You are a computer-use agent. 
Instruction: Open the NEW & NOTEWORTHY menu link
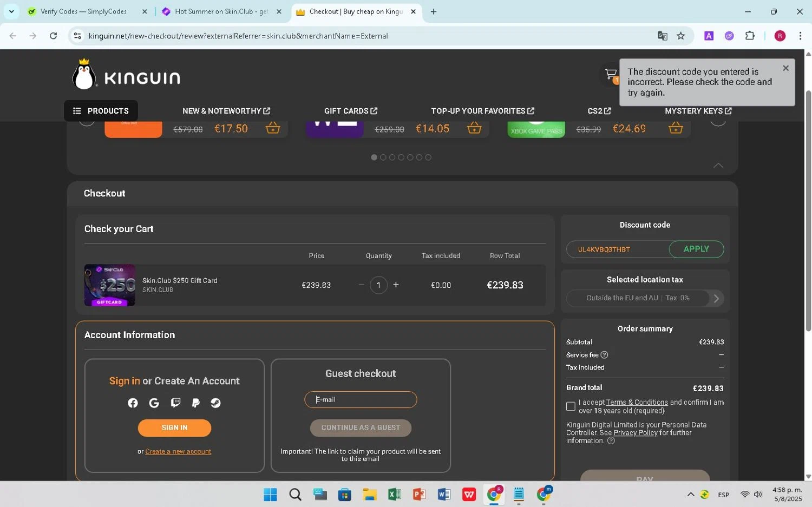tap(226, 111)
